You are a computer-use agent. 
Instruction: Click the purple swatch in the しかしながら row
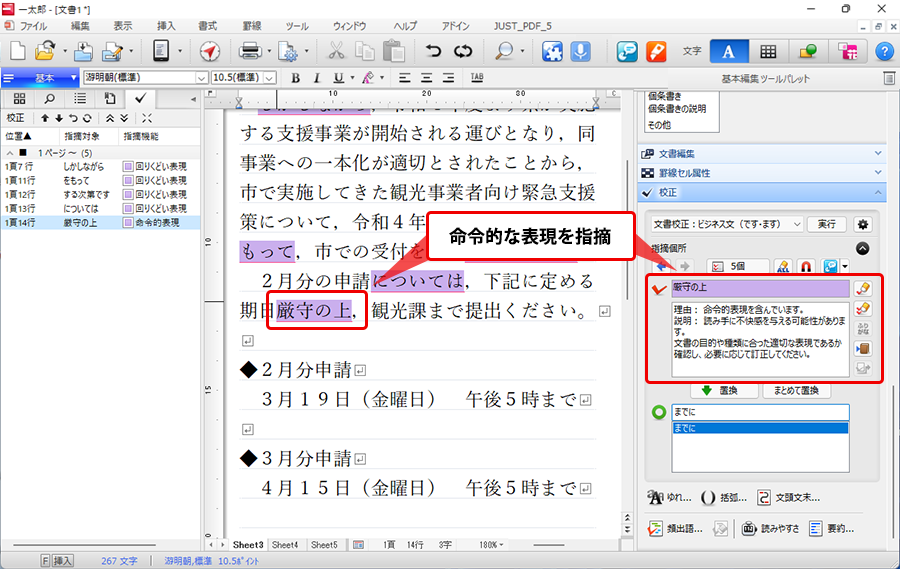click(x=127, y=166)
